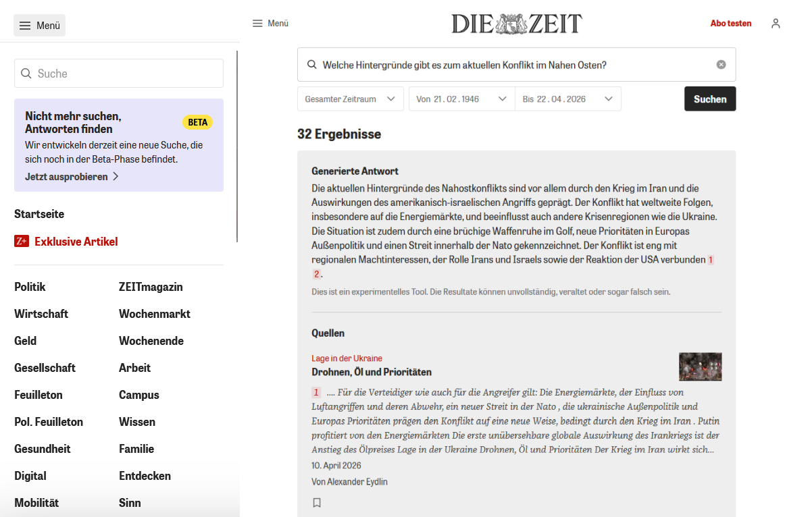Screen dimensions: 812x517
Task: Open the article thumbnail image for Lage in der Ukraine
Action: pyautogui.click(x=700, y=366)
